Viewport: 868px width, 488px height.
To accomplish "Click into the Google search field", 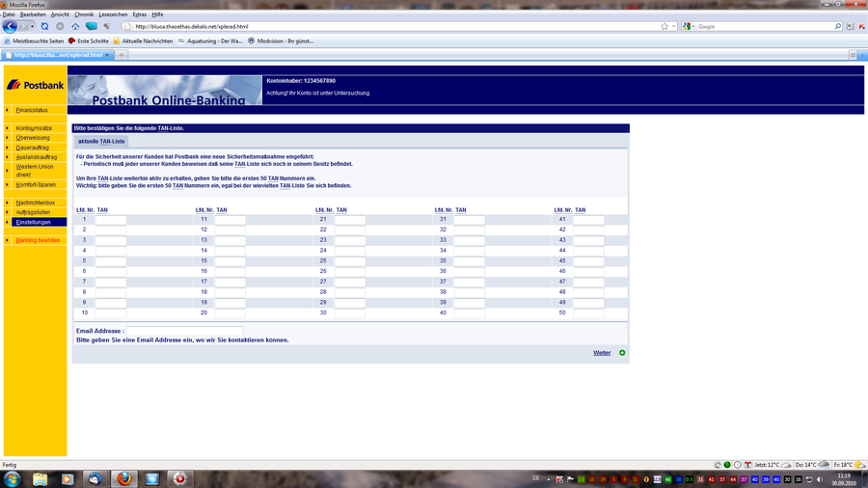I will click(765, 26).
